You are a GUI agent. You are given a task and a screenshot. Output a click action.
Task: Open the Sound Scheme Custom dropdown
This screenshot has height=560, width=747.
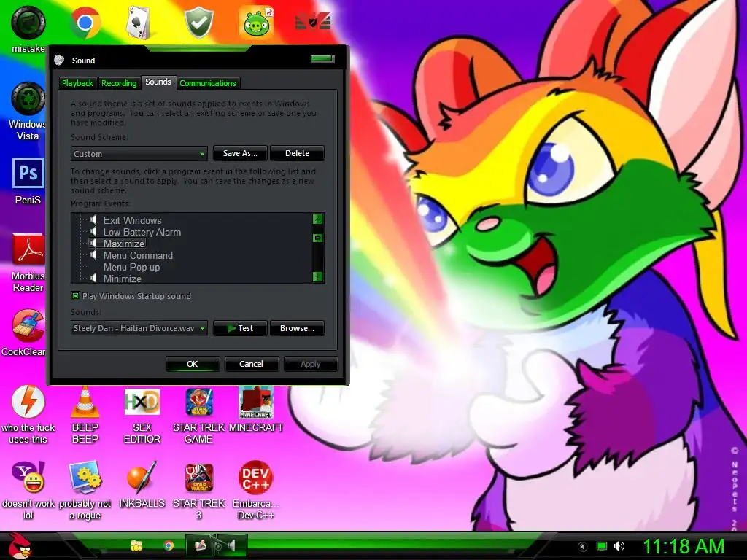coord(139,154)
